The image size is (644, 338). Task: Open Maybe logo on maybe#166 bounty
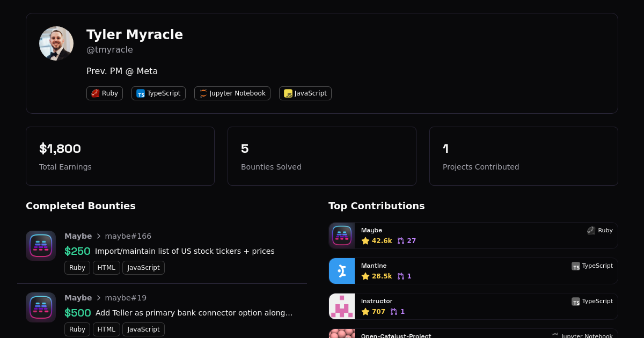pos(41,246)
